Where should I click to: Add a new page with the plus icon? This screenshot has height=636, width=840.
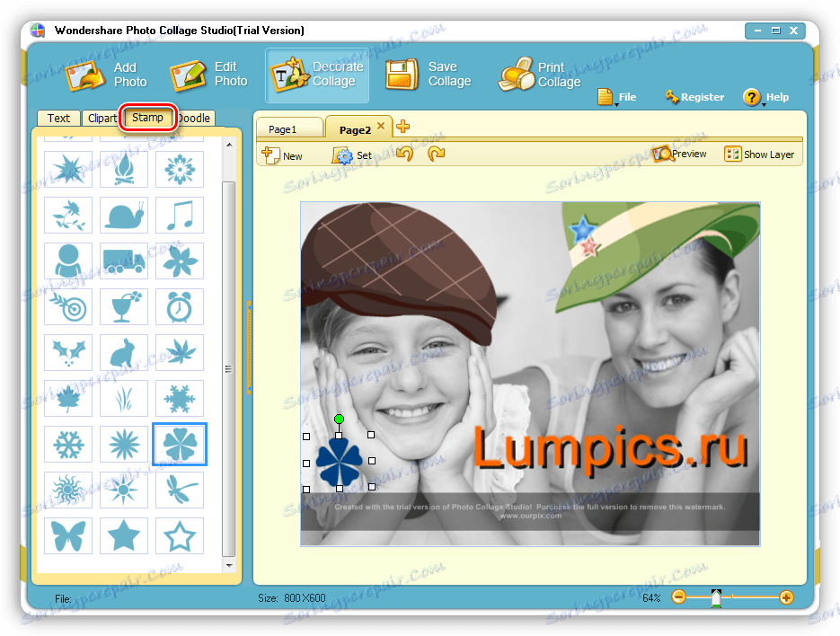tap(402, 127)
